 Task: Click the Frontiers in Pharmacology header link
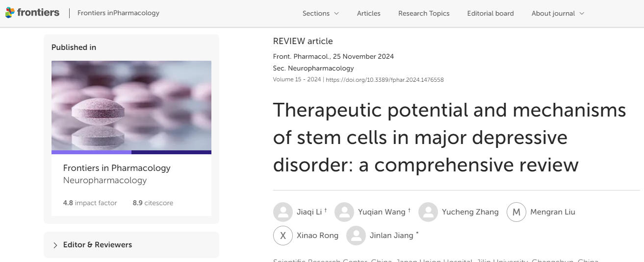click(x=118, y=13)
